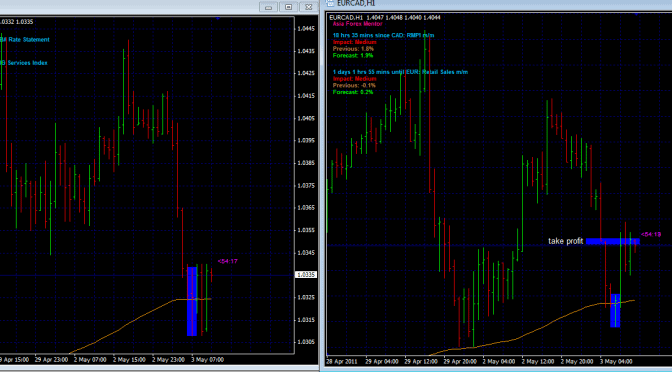
Task: Restore the left chart window
Action: click(288, 7)
